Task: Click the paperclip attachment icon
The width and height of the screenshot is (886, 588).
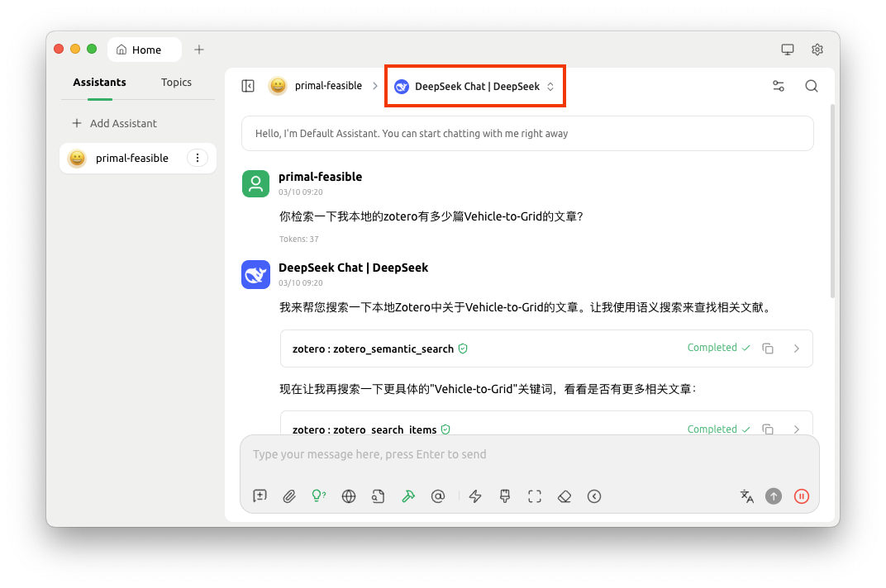Action: pyautogui.click(x=289, y=496)
